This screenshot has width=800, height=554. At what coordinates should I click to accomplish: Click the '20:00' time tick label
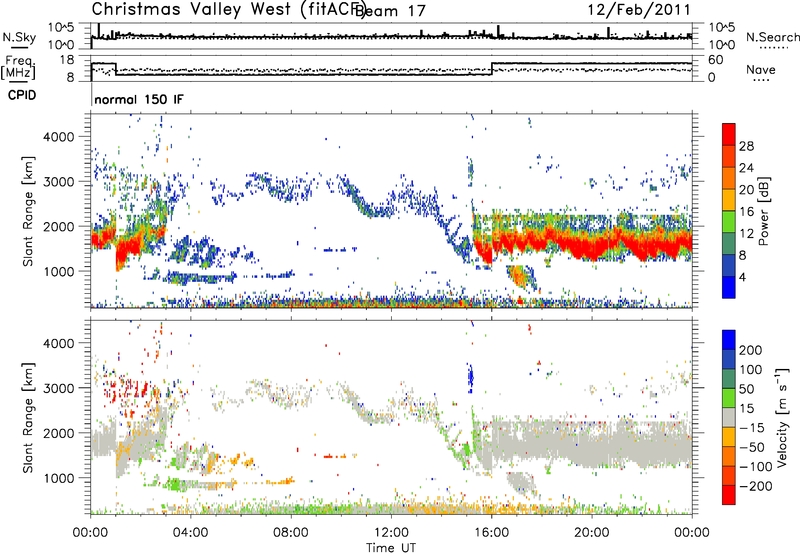(x=592, y=533)
